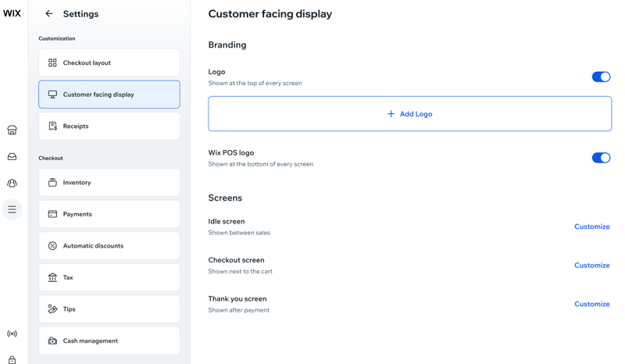Select Customer facing display menu item
The height and width of the screenshot is (364, 625).
(109, 95)
